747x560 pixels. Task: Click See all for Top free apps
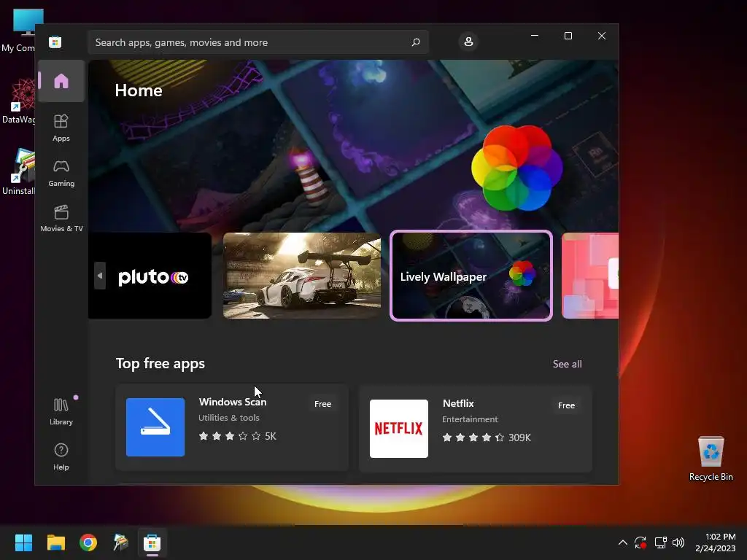tap(567, 364)
